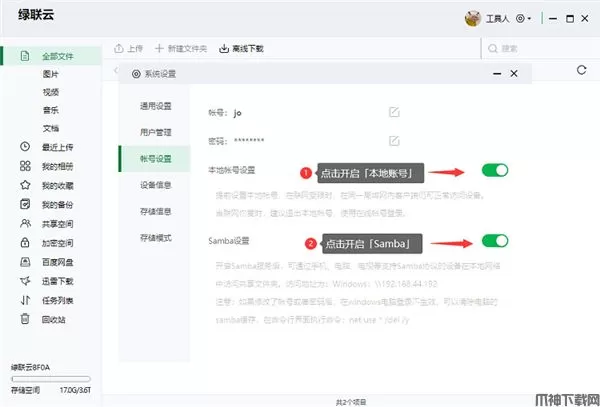Image resolution: width=600 pixels, height=407 pixels.
Task: Edit the password field icon
Action: 394,141
